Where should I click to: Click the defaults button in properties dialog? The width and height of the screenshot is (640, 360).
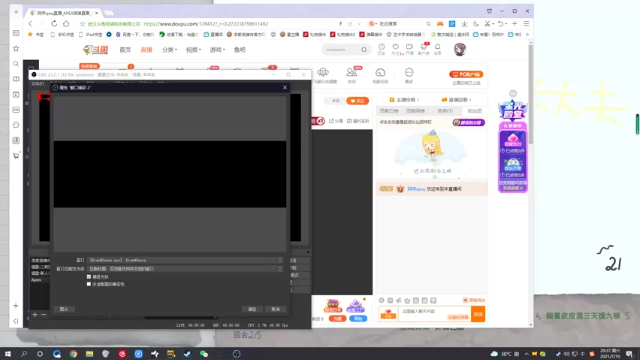click(64, 309)
